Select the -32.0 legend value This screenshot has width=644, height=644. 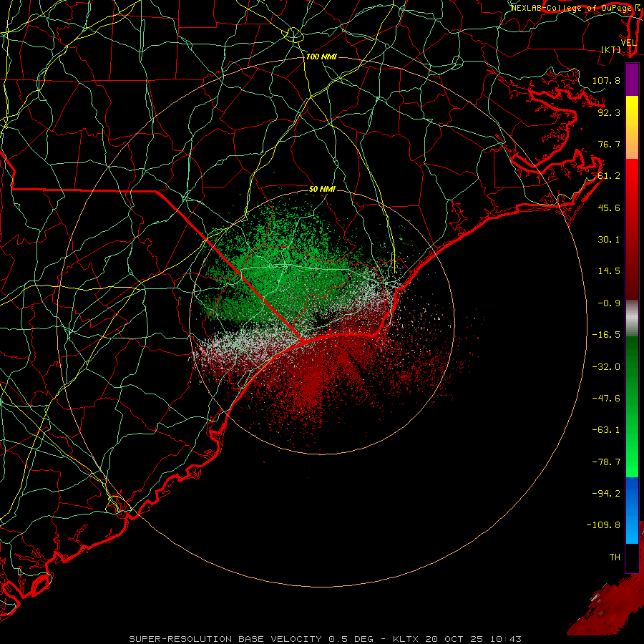coord(606,367)
